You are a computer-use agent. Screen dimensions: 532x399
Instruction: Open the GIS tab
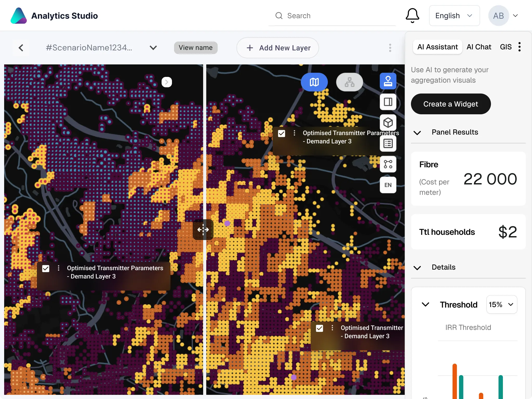(506, 47)
